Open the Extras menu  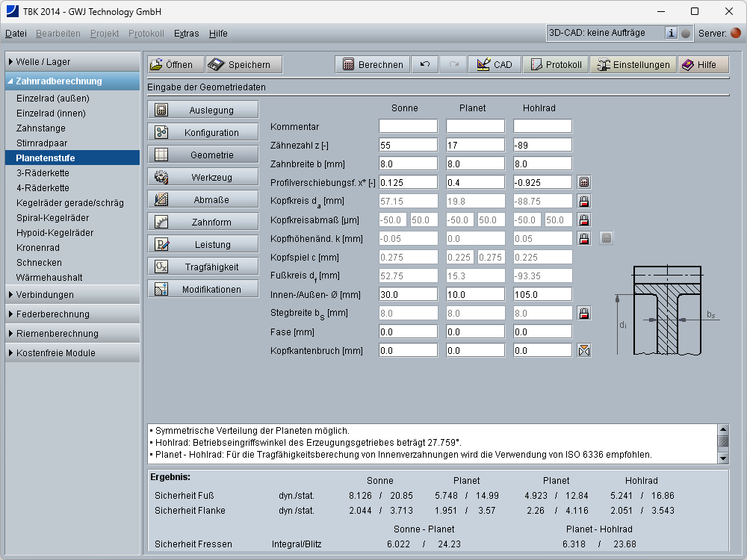pyautogui.click(x=186, y=34)
